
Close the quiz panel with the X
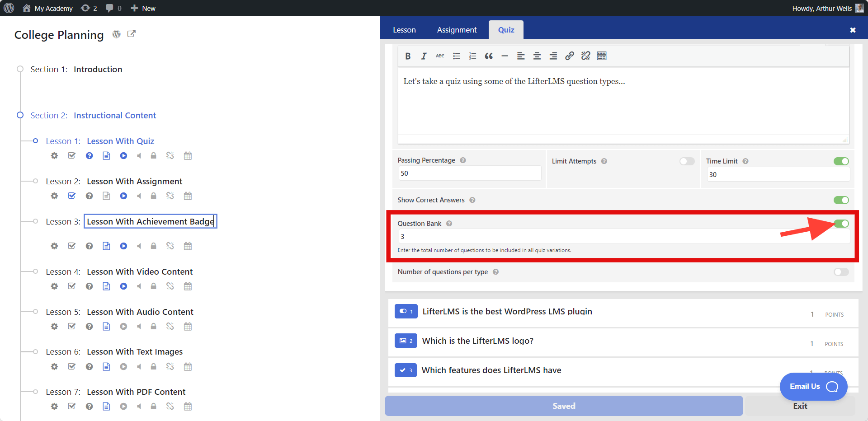tap(853, 30)
